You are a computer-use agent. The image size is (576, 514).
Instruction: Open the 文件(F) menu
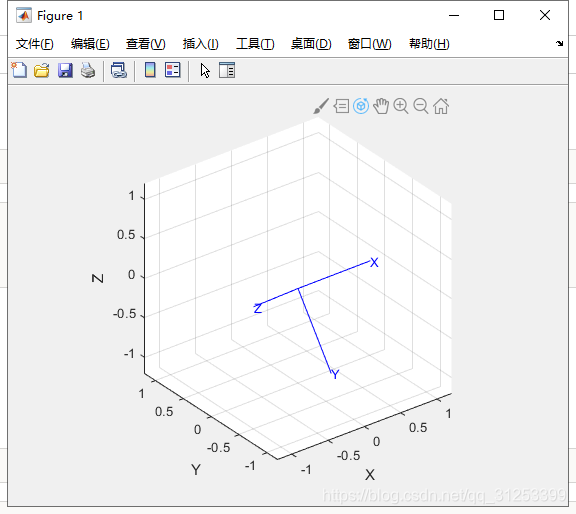(x=35, y=44)
